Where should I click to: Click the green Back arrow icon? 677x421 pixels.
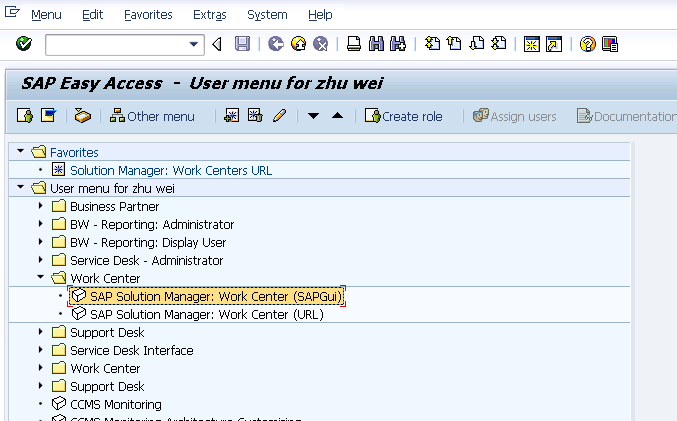(276, 44)
